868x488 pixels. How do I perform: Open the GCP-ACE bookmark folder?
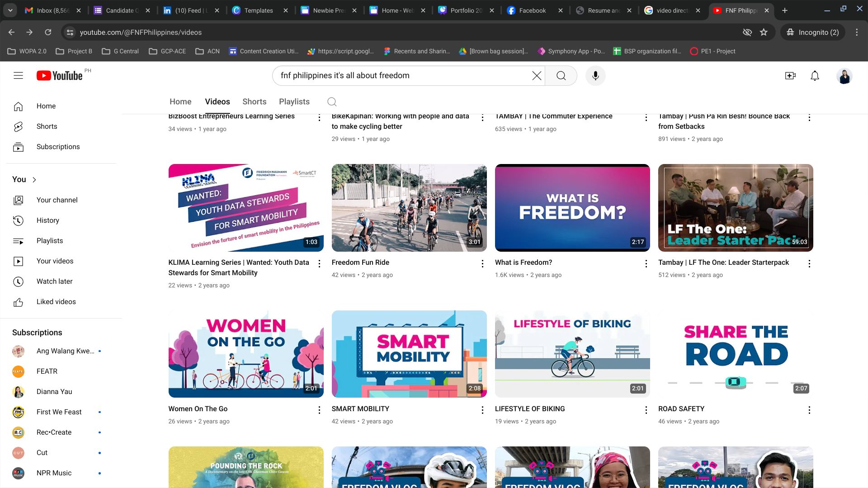click(x=167, y=52)
